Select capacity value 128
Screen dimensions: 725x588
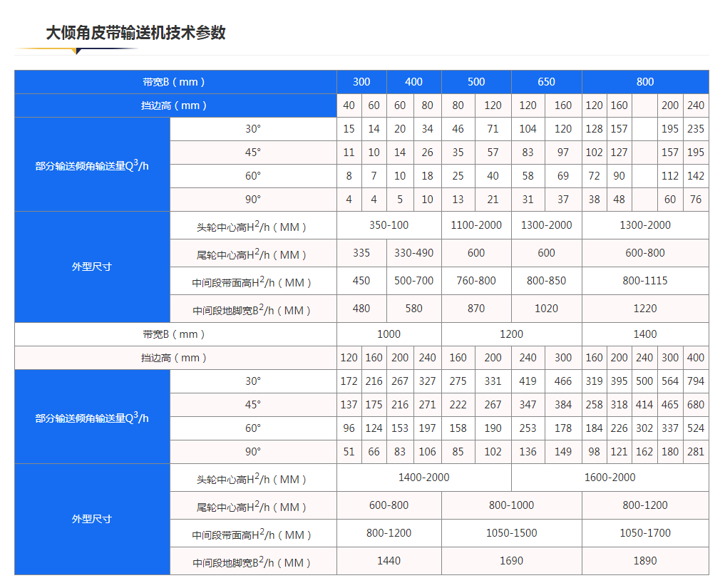tap(594, 129)
